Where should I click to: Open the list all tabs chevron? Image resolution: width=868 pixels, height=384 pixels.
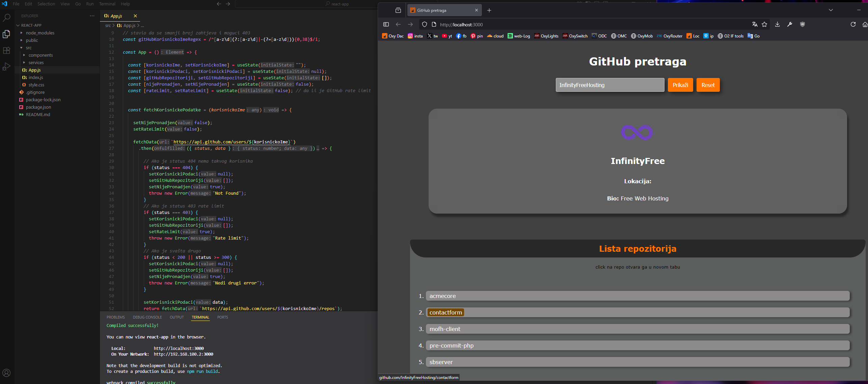pyautogui.click(x=831, y=10)
